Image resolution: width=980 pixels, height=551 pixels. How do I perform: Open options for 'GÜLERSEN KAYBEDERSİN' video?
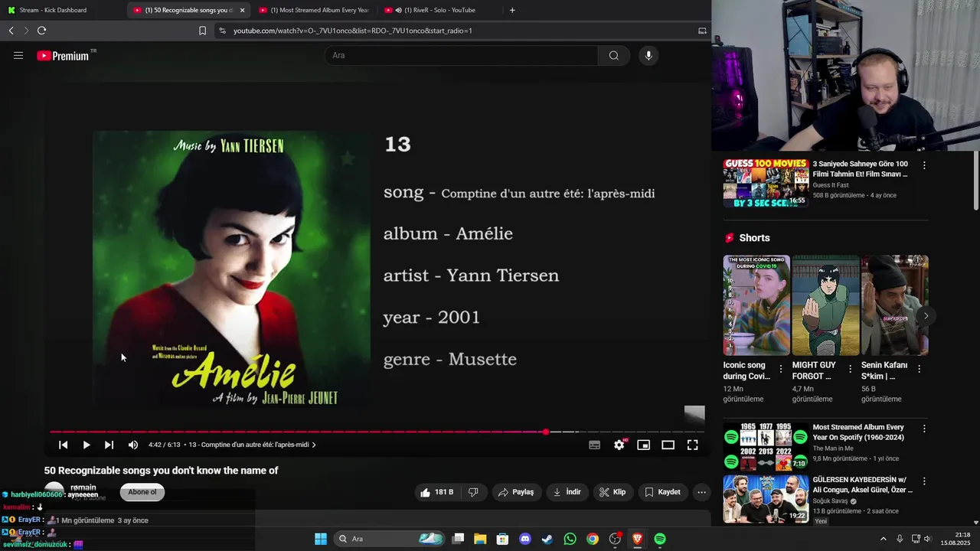pyautogui.click(x=924, y=481)
